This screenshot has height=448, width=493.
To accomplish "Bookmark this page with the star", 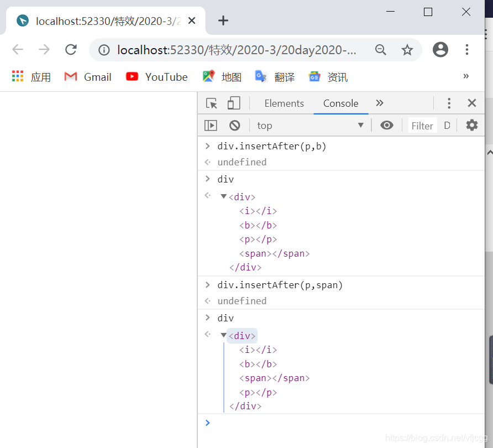I will pos(407,49).
